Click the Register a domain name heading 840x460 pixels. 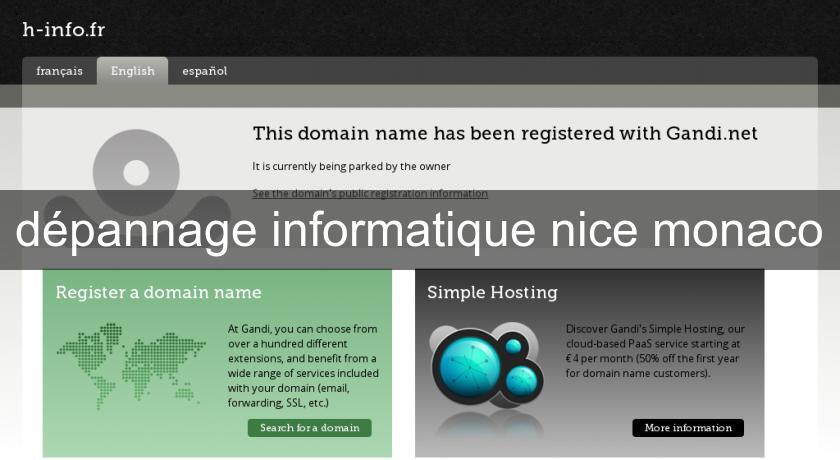tap(159, 292)
